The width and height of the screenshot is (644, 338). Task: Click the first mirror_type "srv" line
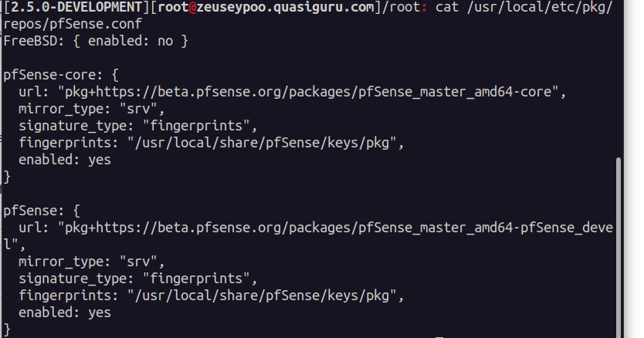point(92,110)
